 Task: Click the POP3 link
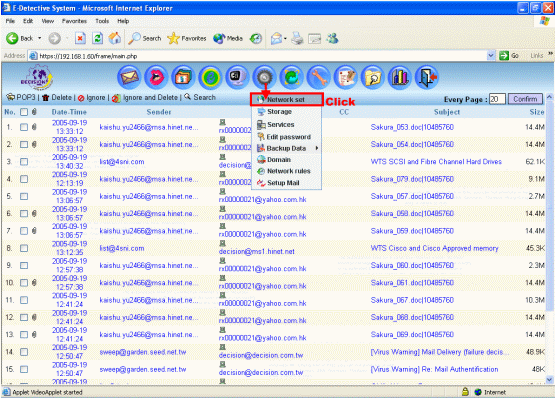[x=21, y=97]
